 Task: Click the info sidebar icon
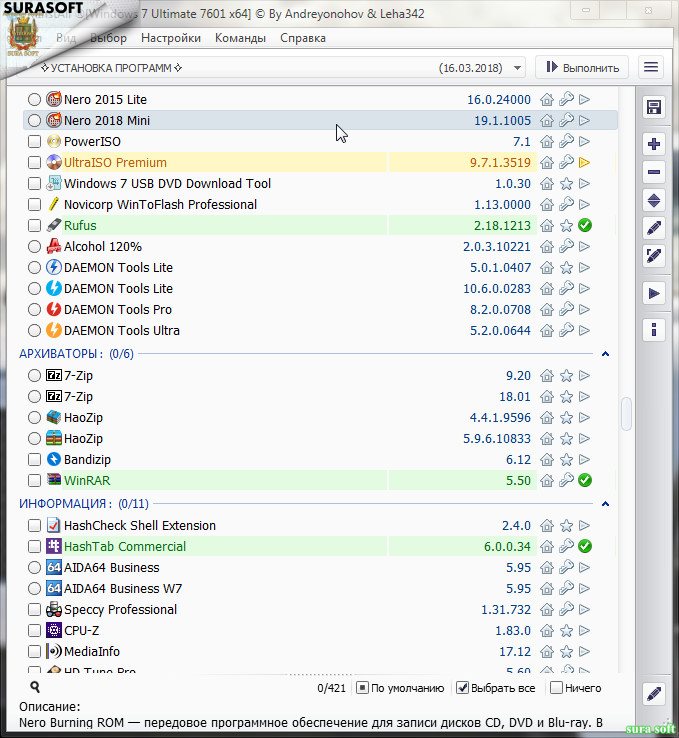tap(654, 329)
